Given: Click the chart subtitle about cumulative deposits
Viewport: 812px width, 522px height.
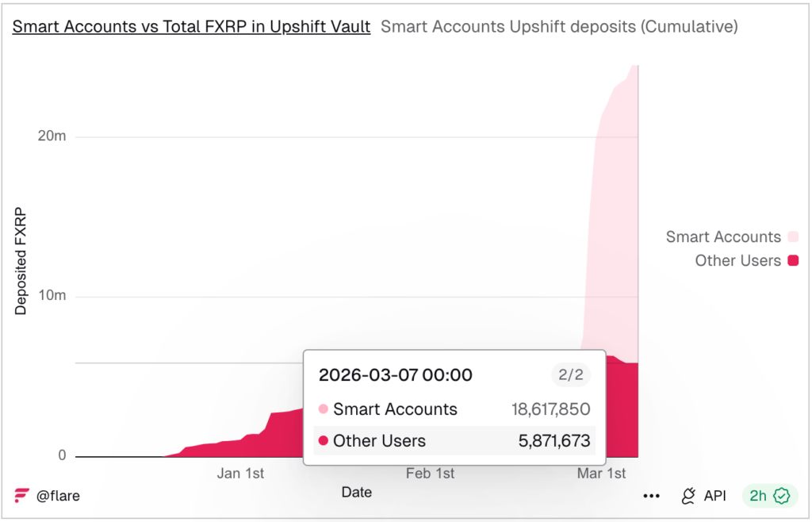Looking at the screenshot, I should 559,26.
